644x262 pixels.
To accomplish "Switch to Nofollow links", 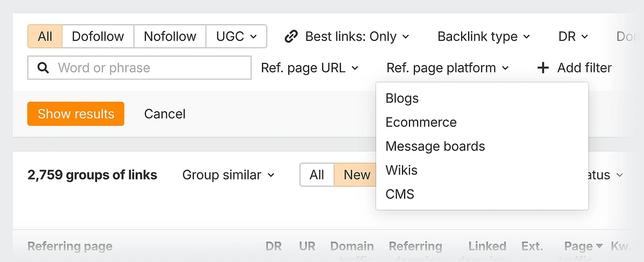I will click(170, 37).
